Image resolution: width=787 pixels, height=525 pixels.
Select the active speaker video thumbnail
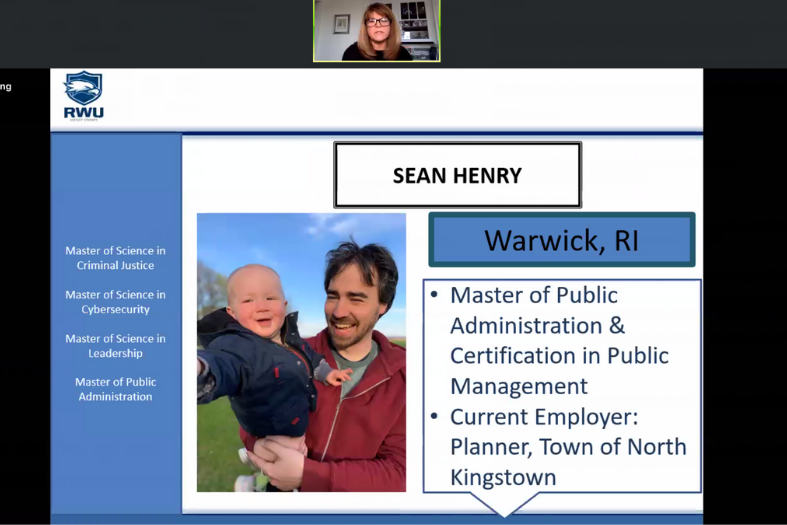tap(377, 31)
